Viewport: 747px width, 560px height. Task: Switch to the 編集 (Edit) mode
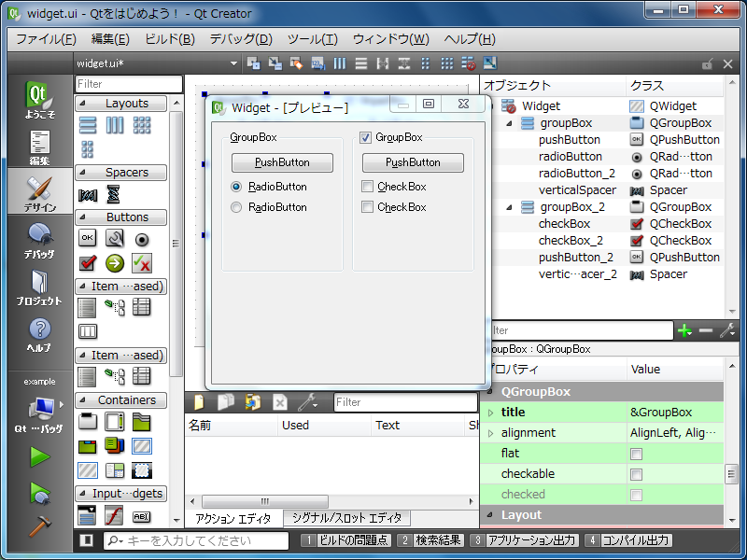click(x=38, y=147)
